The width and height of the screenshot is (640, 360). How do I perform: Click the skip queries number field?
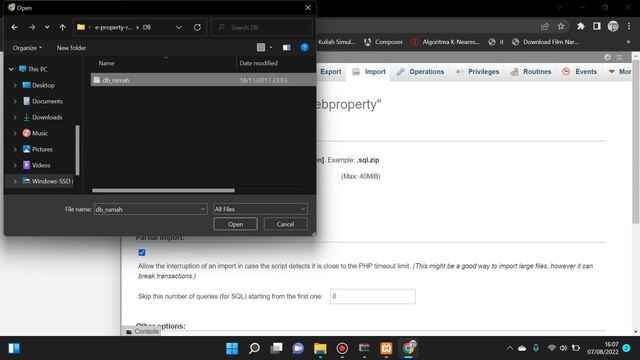[x=373, y=296]
